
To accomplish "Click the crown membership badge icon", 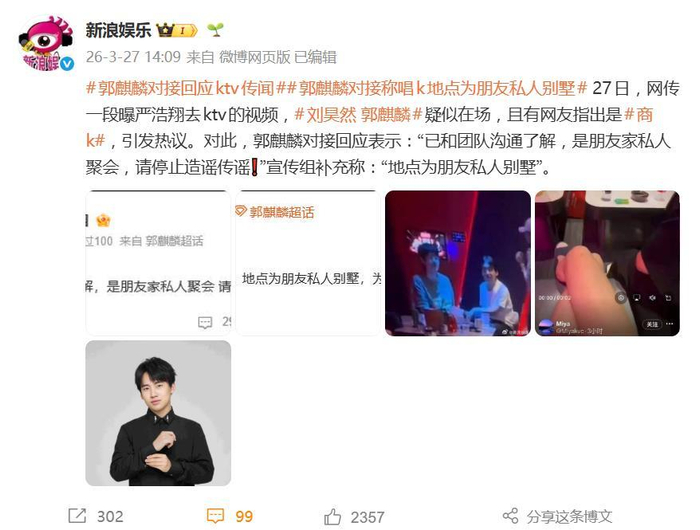I will (176, 31).
